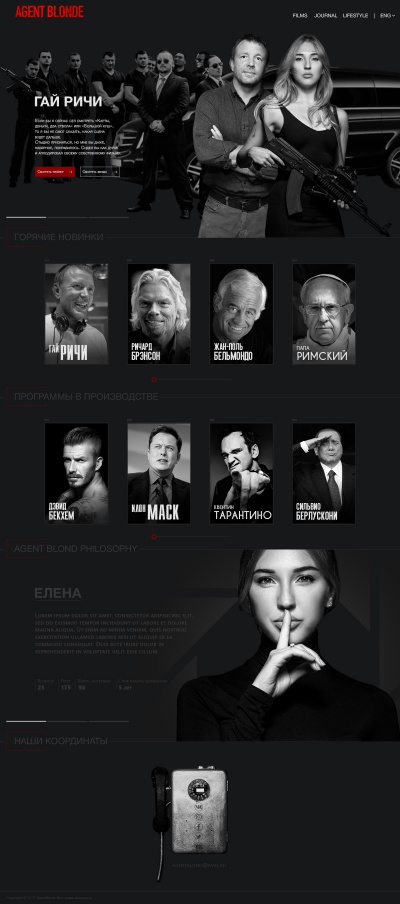Viewport: 400px width, 904px height.
Task: Click the rotary dial on the payphone
Action: point(199,790)
